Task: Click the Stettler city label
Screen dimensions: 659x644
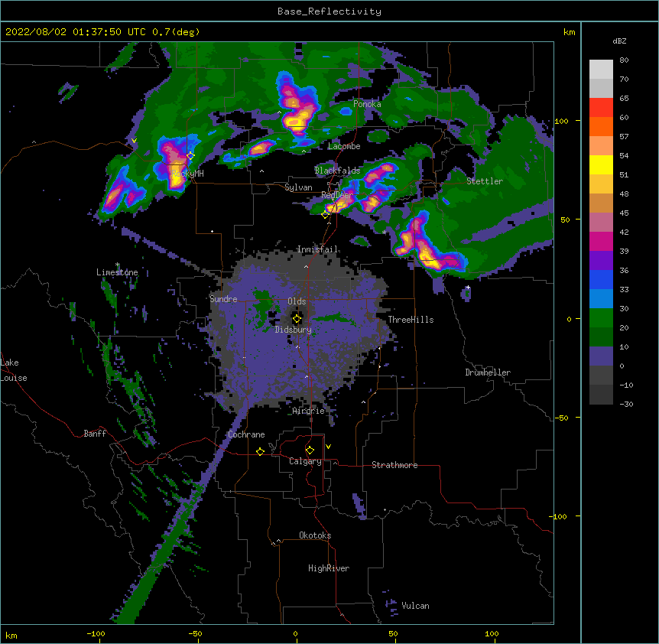Action: tap(485, 181)
